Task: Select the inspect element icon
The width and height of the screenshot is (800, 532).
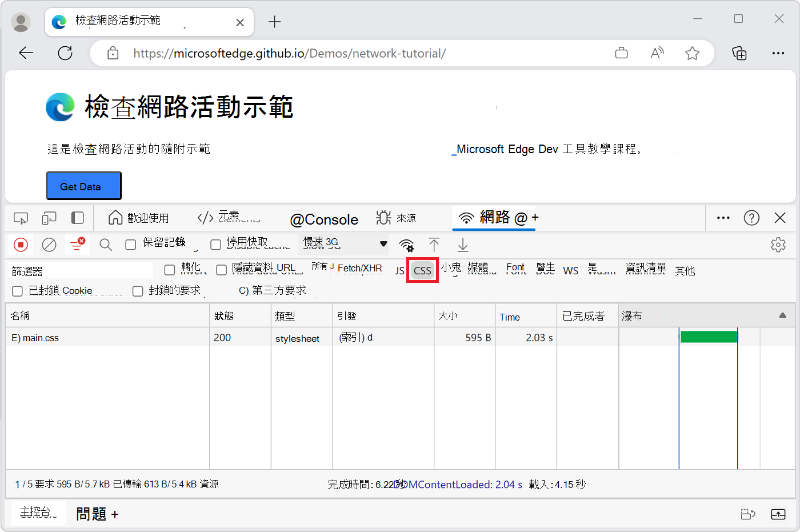Action: click(21, 218)
